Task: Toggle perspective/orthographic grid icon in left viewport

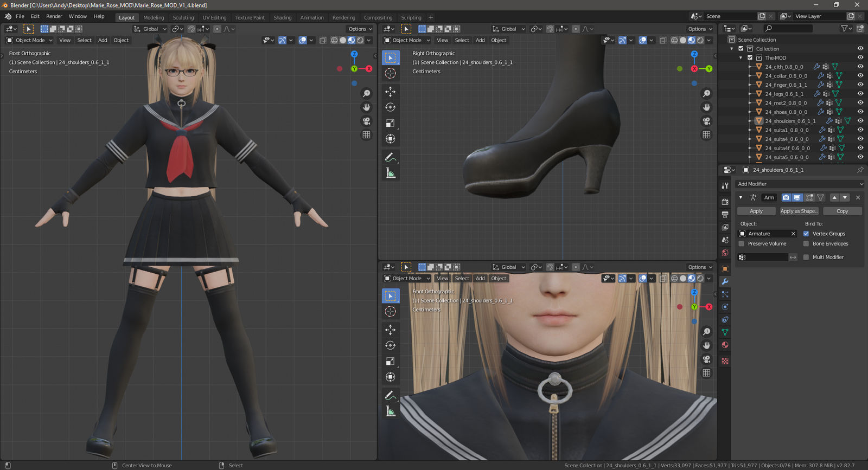Action: [366, 134]
